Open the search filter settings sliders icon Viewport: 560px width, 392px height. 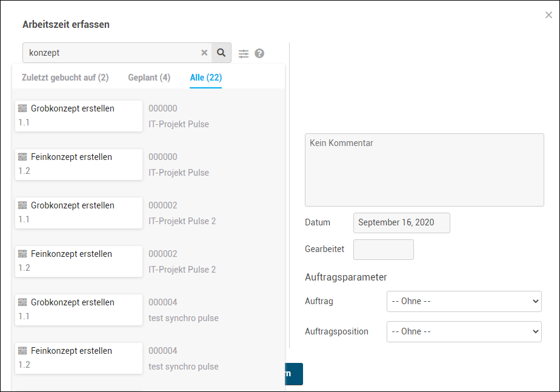click(244, 53)
